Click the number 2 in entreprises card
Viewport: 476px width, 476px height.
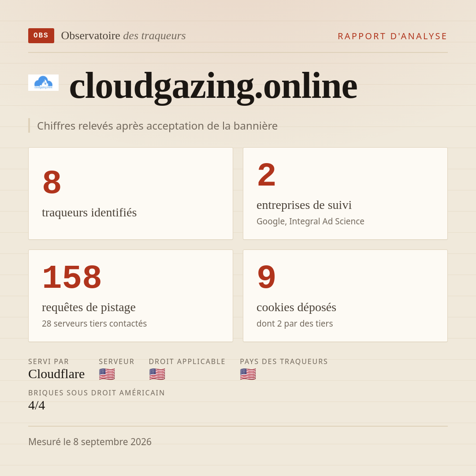click(x=266, y=175)
